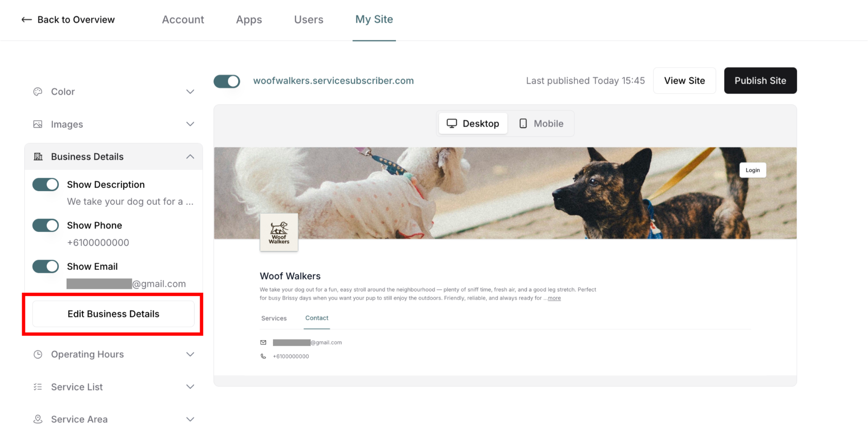
Task: Click the Operating Hours clock icon
Action: point(38,354)
